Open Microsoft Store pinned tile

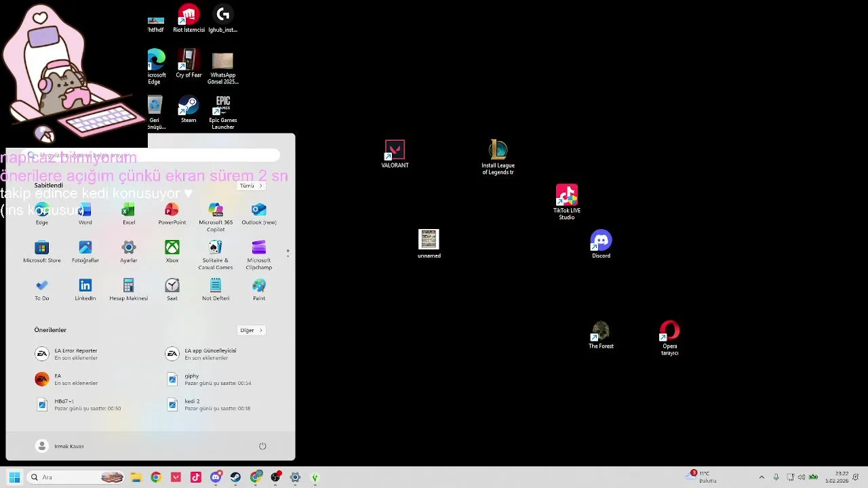click(x=42, y=251)
